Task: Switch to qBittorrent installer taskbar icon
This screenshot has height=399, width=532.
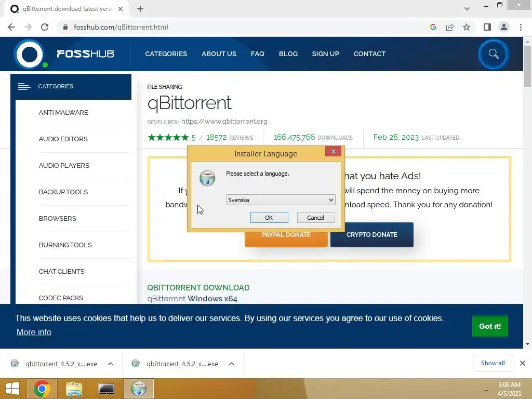Action: pos(139,389)
